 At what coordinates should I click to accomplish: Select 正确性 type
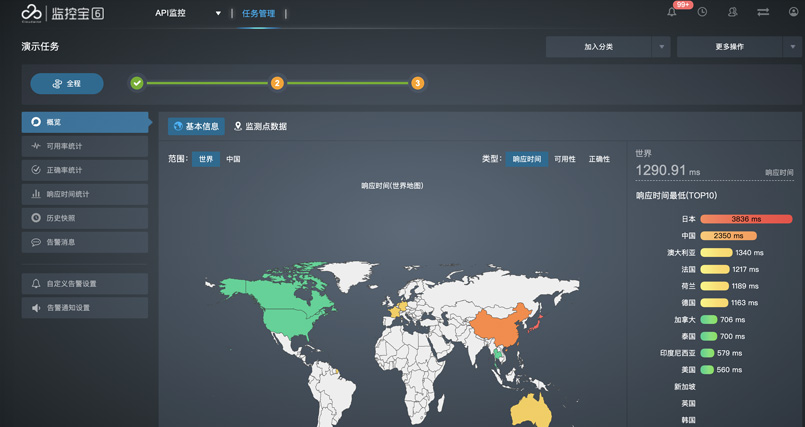click(599, 159)
